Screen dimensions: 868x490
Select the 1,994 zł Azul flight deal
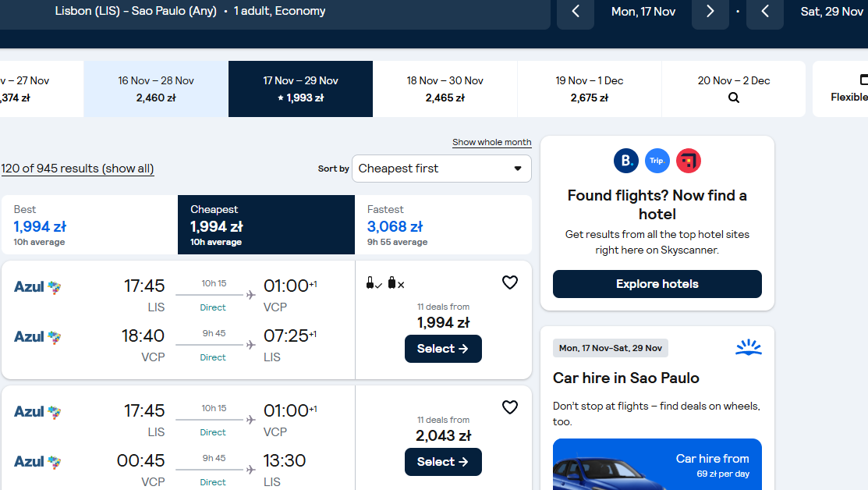pos(443,349)
